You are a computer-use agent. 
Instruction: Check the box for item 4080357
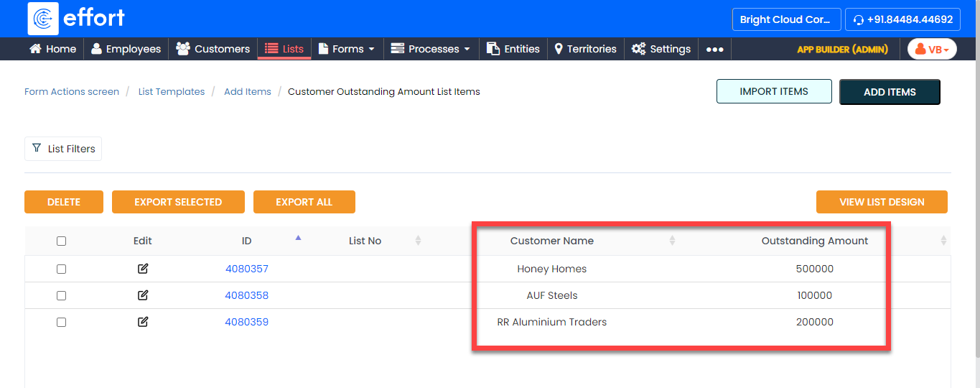pos(61,269)
